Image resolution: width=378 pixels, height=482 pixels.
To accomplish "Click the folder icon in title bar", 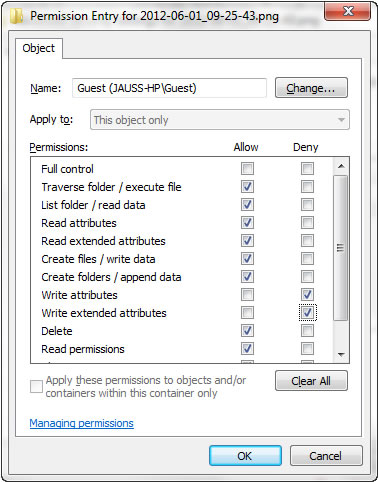I will (16, 16).
